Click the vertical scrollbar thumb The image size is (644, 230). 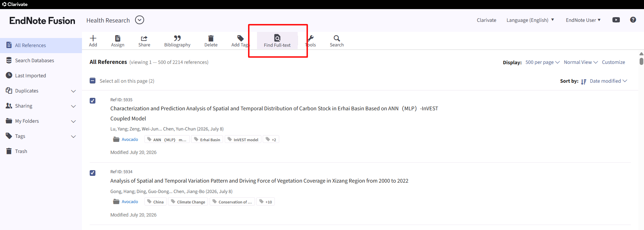(641, 61)
